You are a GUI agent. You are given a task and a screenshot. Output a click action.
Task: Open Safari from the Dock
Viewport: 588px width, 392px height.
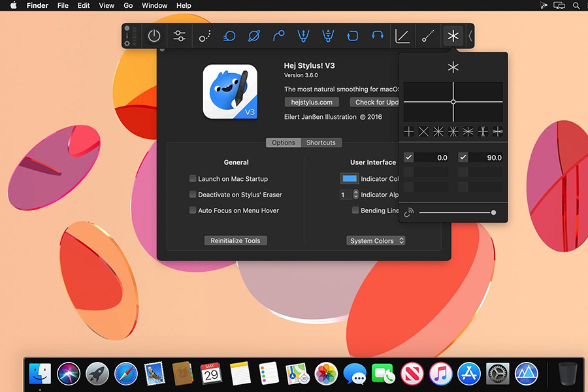point(126,374)
